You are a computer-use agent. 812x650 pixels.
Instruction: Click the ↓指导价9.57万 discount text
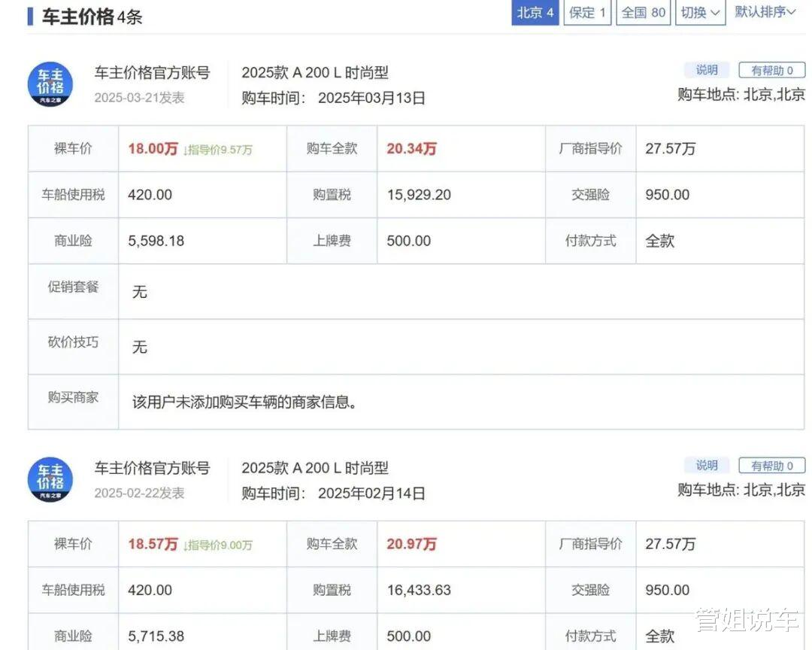point(217,150)
